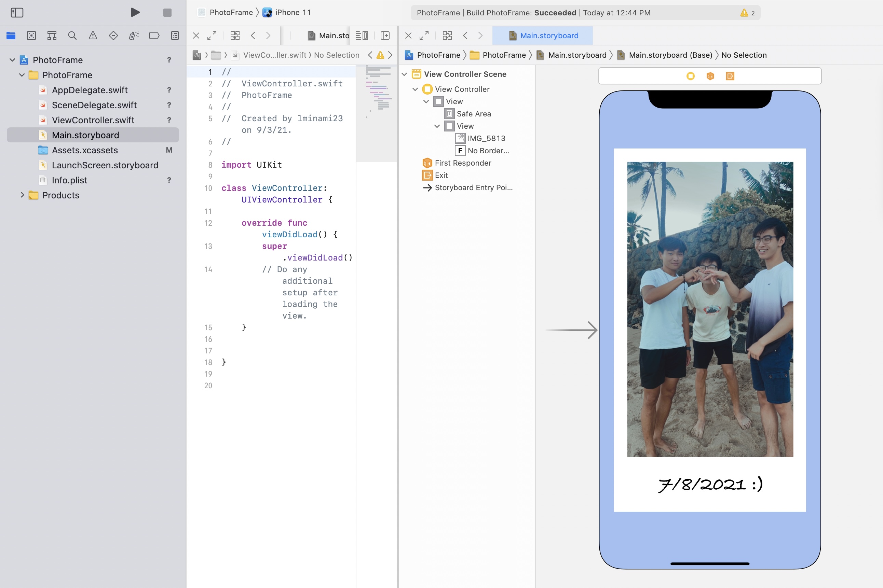Close the left code editor pane

pos(196,36)
